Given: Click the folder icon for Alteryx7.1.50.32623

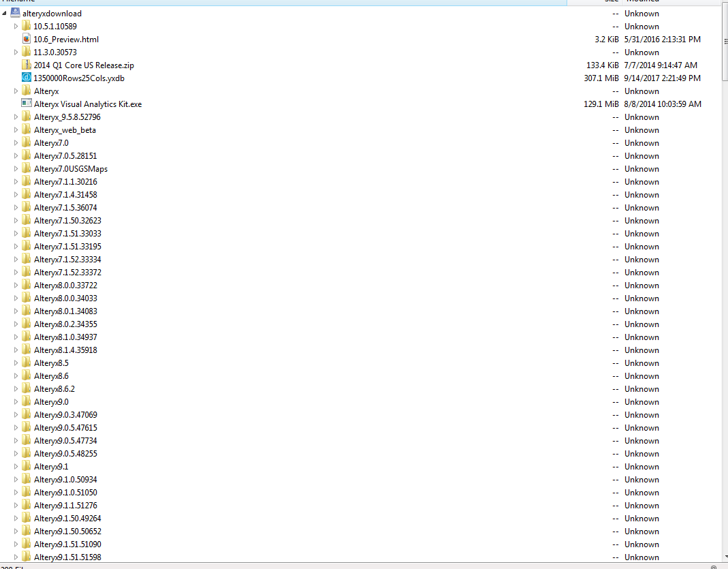Looking at the screenshot, I should point(27,221).
